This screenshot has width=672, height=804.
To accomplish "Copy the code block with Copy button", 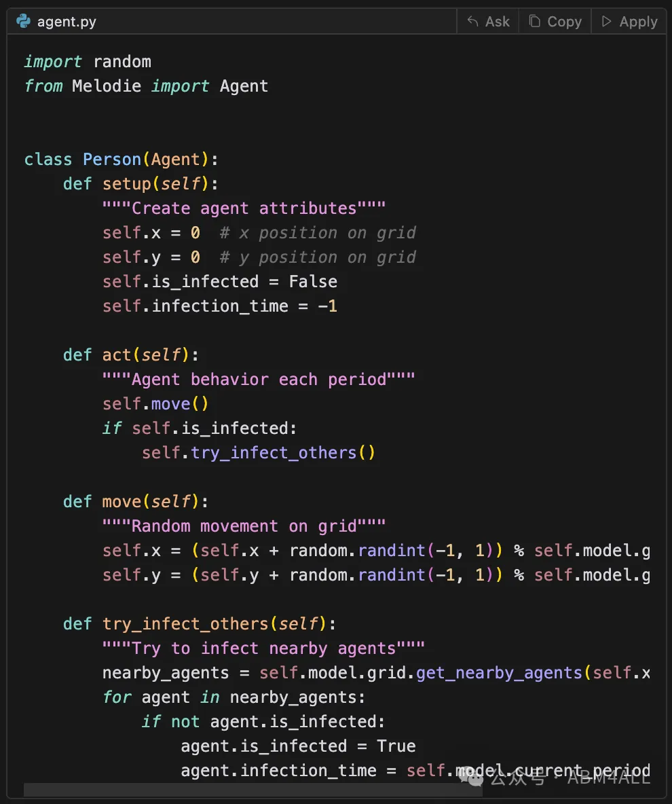I will [x=555, y=22].
